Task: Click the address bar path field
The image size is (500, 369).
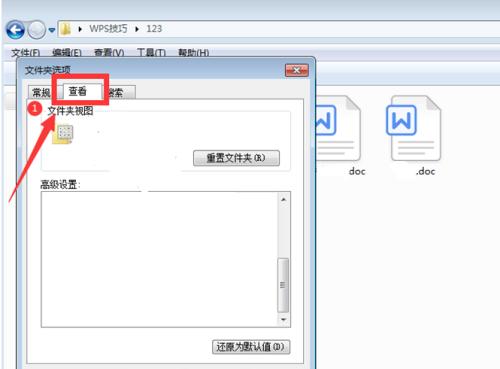Action: click(x=279, y=29)
